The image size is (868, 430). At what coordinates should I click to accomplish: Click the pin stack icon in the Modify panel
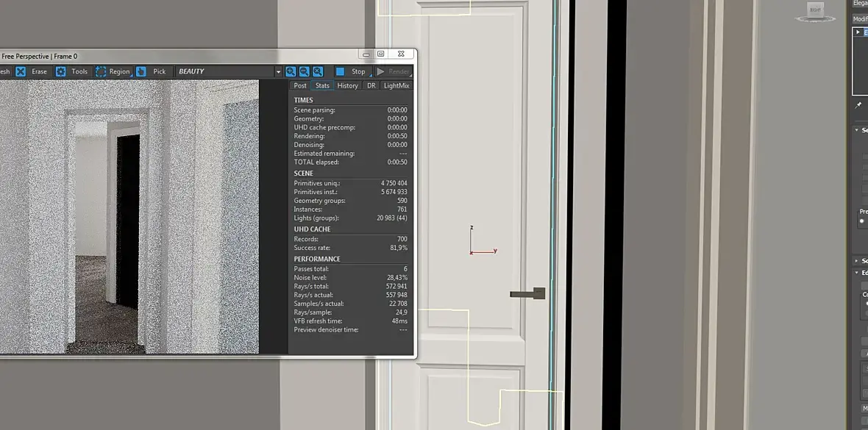tap(858, 104)
